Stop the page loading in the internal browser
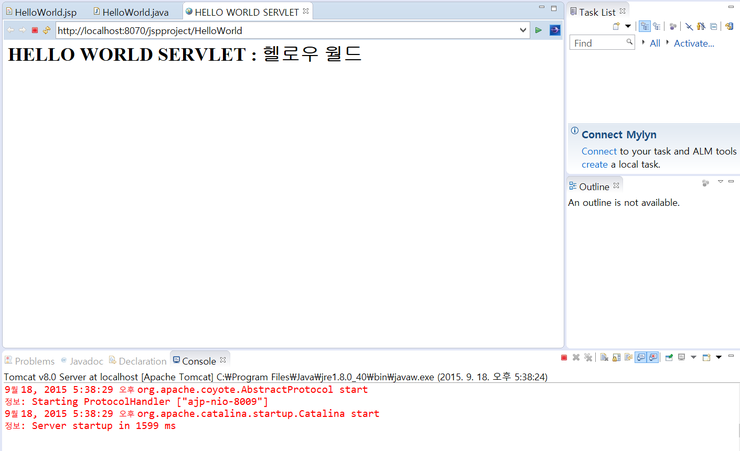Image resolution: width=740 pixels, height=451 pixels. (x=35, y=30)
